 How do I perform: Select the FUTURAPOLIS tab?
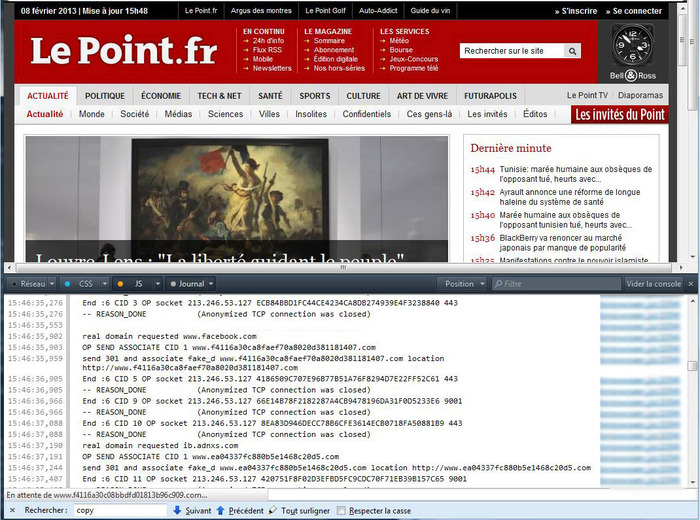(x=490, y=96)
